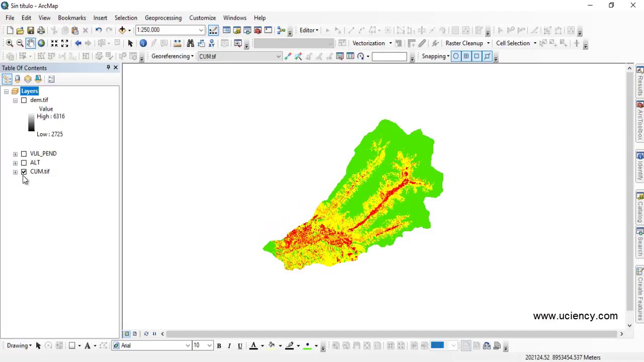The width and height of the screenshot is (644, 362).
Task: Collapse the Layers data frame tree
Action: coord(6,92)
